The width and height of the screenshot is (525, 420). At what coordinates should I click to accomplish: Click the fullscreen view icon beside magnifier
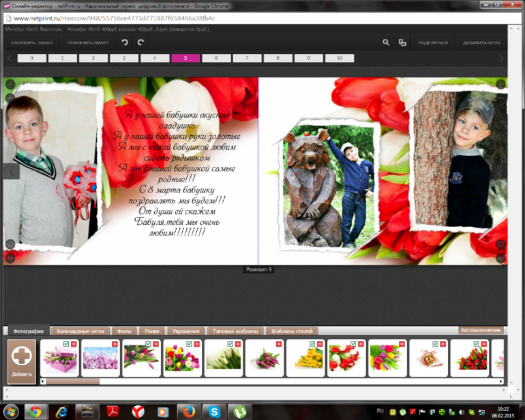(402, 42)
